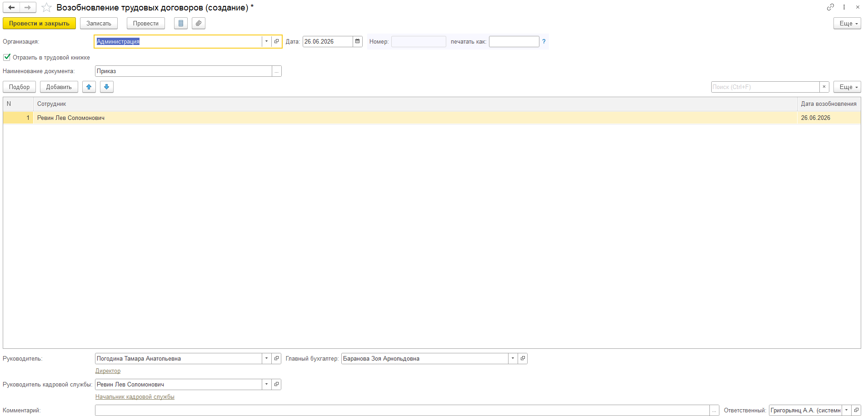Open the document report list icon
The height and width of the screenshot is (416, 868).
[181, 23]
